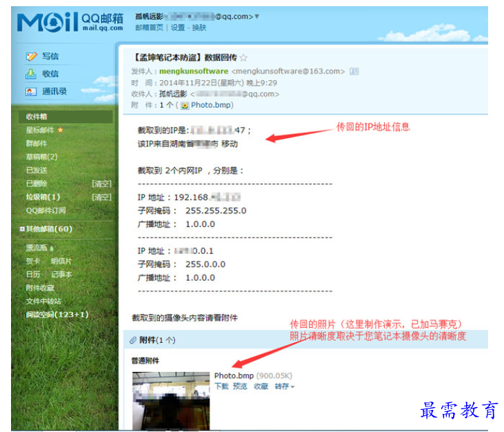Viewport: 504px width, 432px height.
Task: Click the 普通附件 label
Action: (x=145, y=361)
